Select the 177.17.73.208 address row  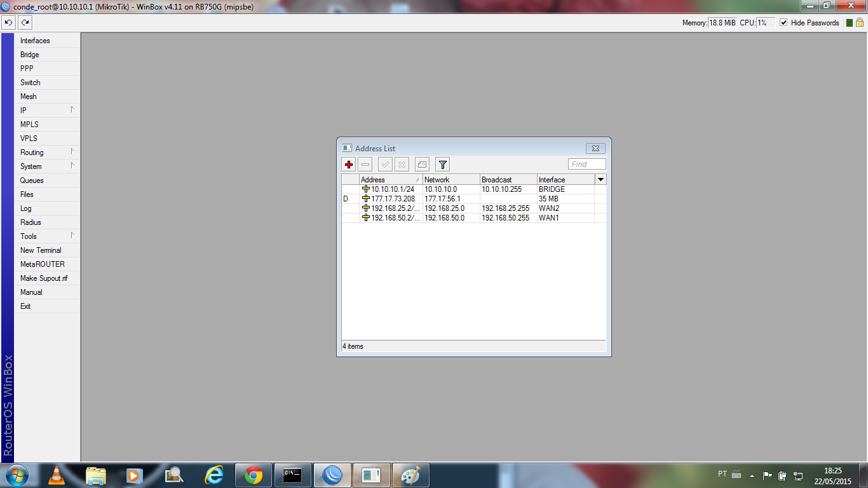pyautogui.click(x=473, y=199)
